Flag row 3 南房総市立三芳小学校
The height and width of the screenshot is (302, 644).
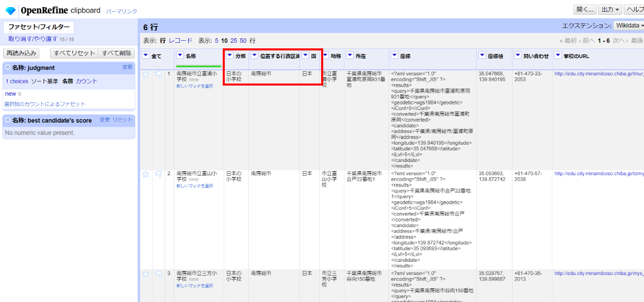point(158,273)
